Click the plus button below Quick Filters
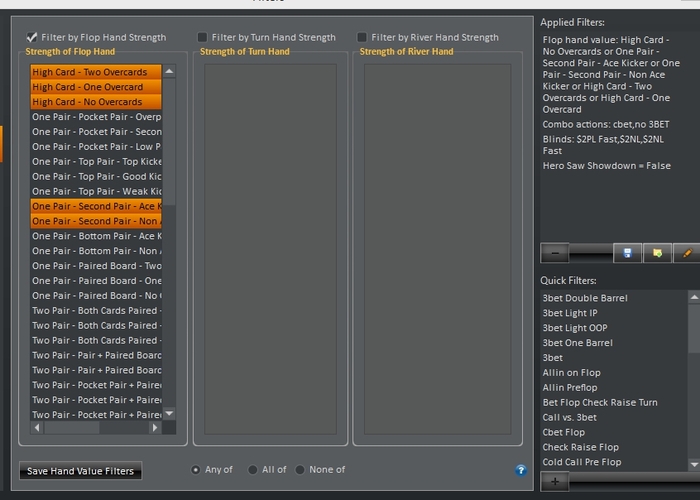Screen dimensions: 700x500 [x=554, y=481]
